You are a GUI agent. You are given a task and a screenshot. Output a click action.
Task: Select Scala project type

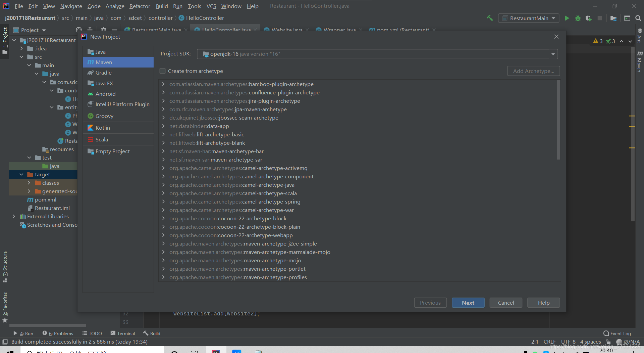(118, 139)
